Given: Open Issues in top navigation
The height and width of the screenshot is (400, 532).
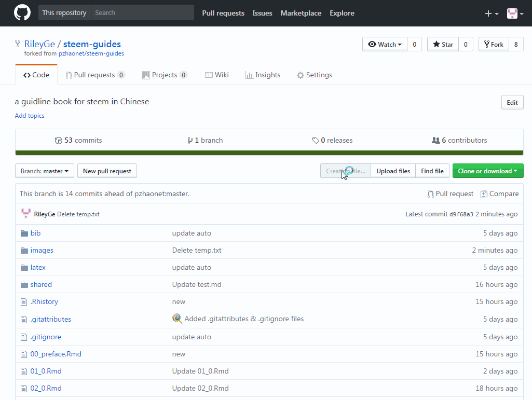Looking at the screenshot, I should (x=262, y=13).
